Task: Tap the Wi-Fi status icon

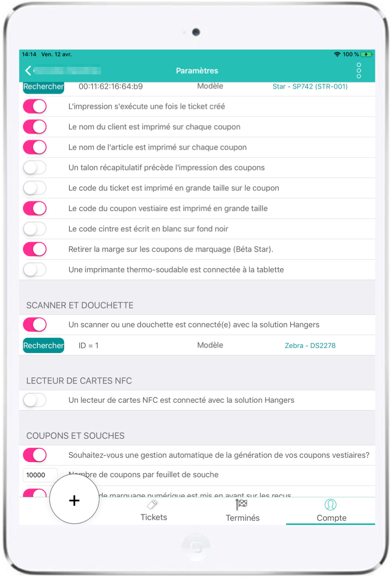Action: pos(337,54)
